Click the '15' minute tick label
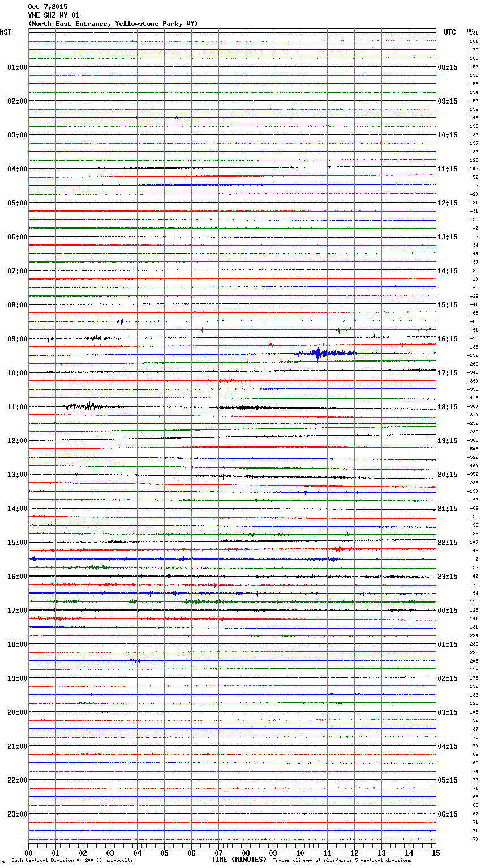The height and width of the screenshot is (868, 481). 436,853
